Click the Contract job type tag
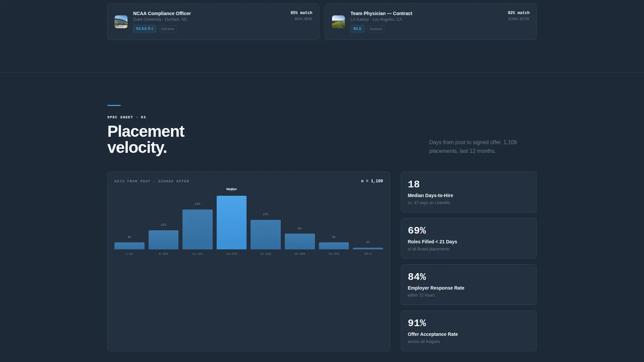This screenshot has height=362, width=644. pos(376,29)
